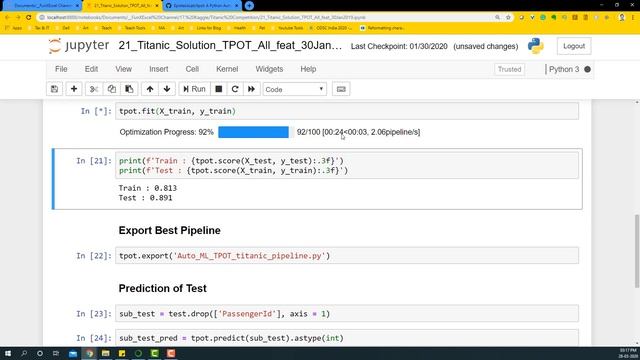Move the selected cell down with arrow icon

coord(167,89)
